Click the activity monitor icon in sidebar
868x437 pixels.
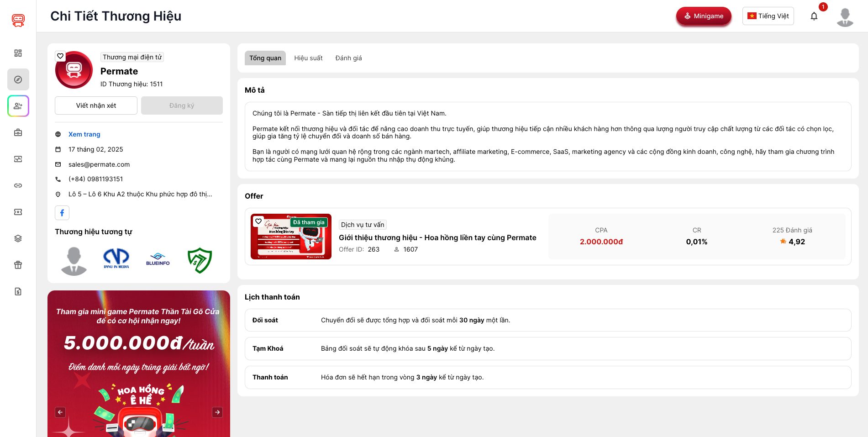[18, 159]
